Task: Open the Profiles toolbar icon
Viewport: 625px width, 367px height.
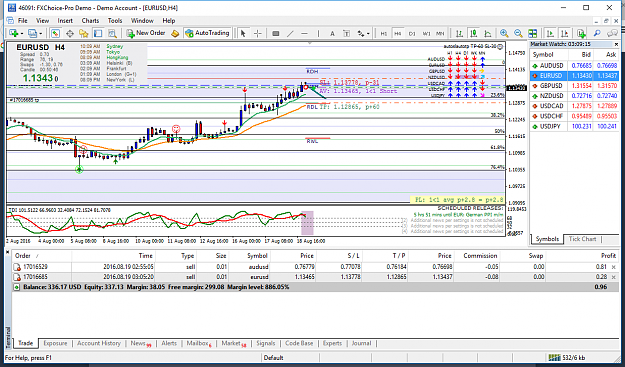Action: [32, 33]
